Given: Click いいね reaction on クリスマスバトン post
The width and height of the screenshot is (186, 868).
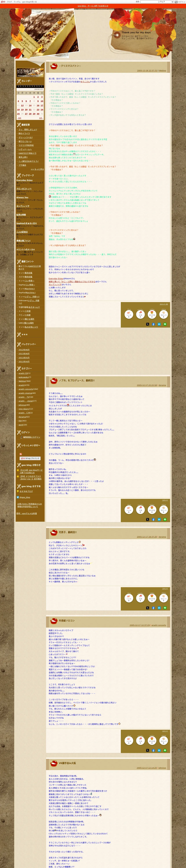Looking at the screenshot, I should pos(129,314).
